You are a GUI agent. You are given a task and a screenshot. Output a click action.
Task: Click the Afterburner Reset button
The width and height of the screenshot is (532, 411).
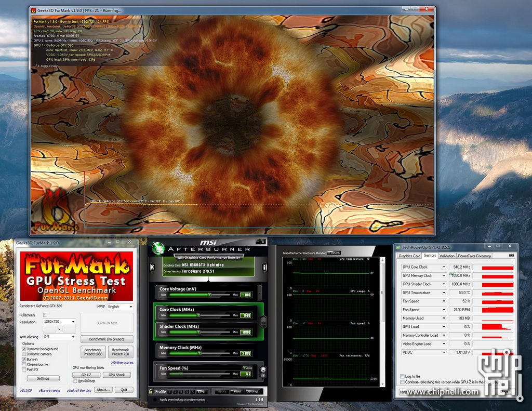click(x=236, y=391)
